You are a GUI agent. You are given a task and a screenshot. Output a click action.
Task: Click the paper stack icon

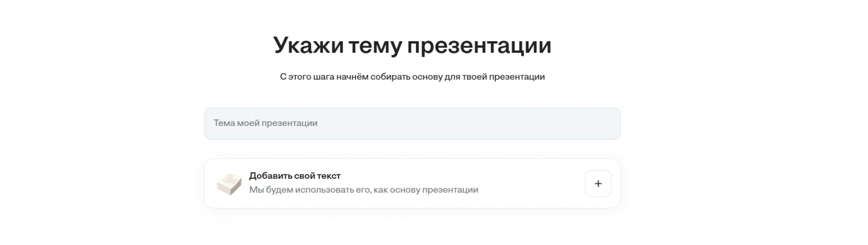point(229,183)
